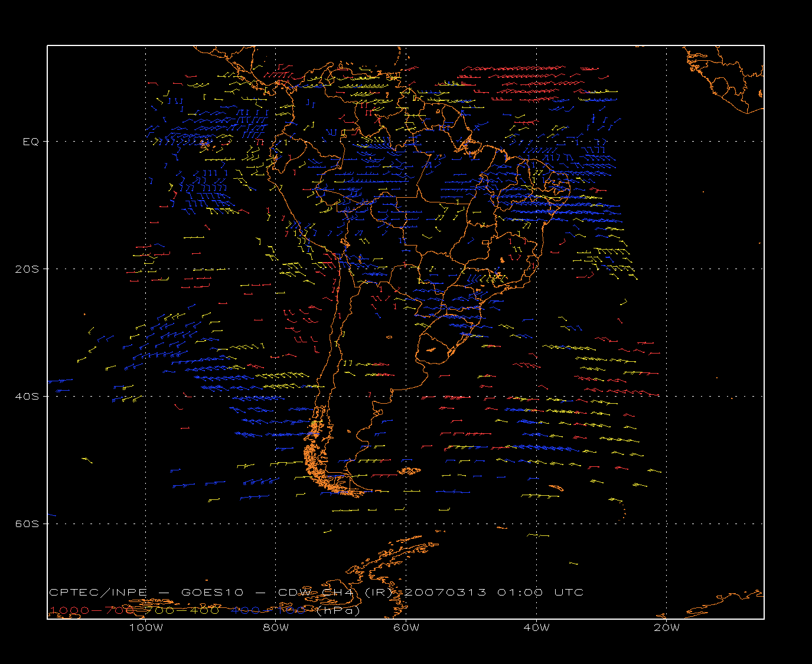The height and width of the screenshot is (664, 812).
Task: Click the CPTEC/INPE text in the caption
Action: pyautogui.click(x=99, y=593)
